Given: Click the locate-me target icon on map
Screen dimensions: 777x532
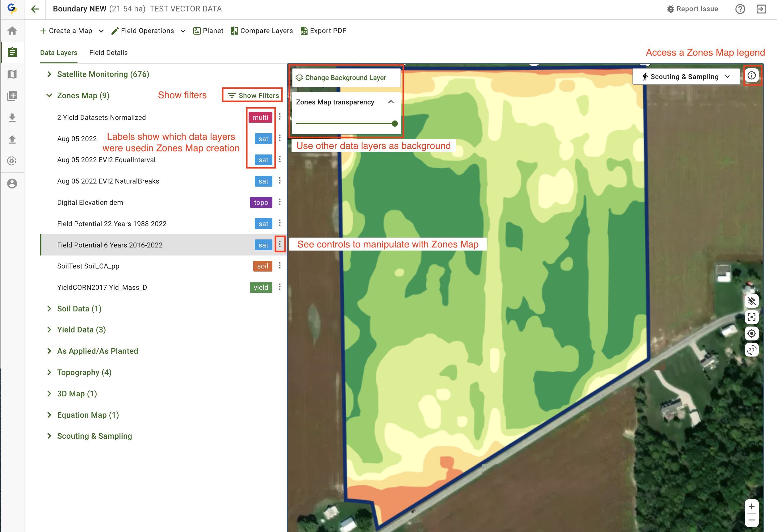Looking at the screenshot, I should tap(751, 333).
